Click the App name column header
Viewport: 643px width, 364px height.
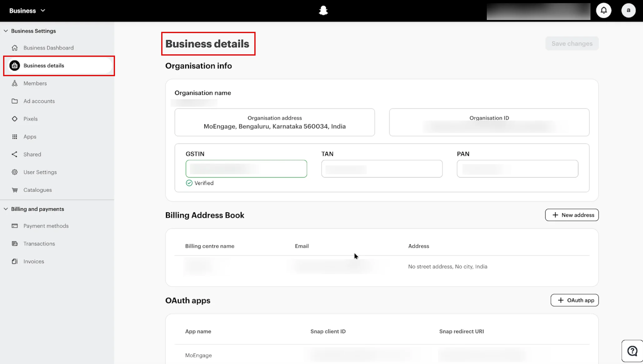coord(198,332)
